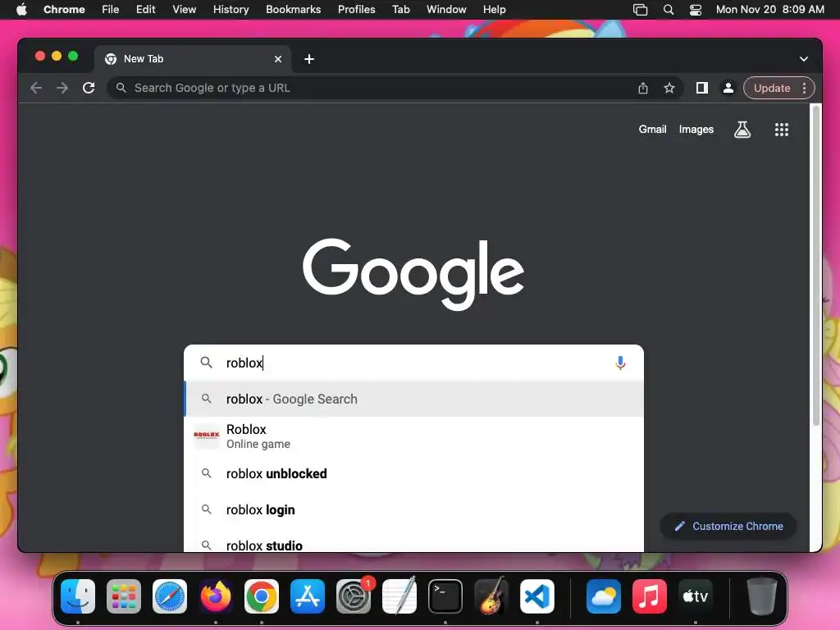The height and width of the screenshot is (630, 840).
Task: Pick the 'roblox unblocked' suggestion
Action: coord(413,473)
